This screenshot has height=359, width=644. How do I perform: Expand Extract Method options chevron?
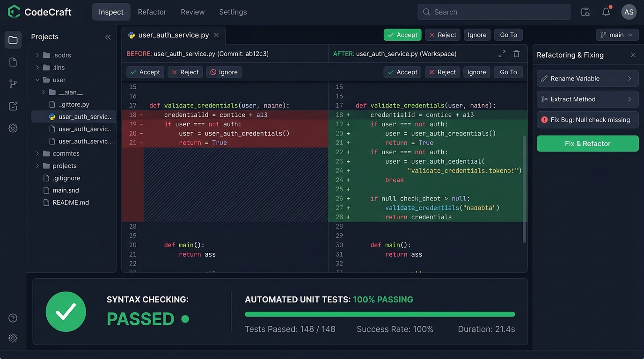[629, 99]
